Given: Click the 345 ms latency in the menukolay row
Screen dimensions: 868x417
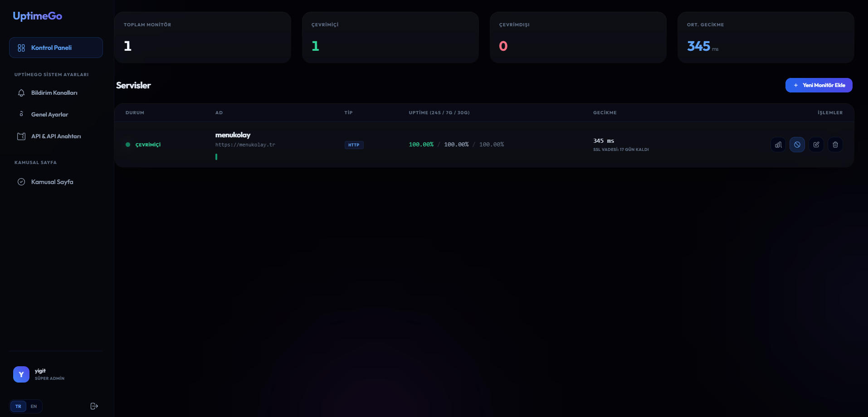Looking at the screenshot, I should click(604, 141).
